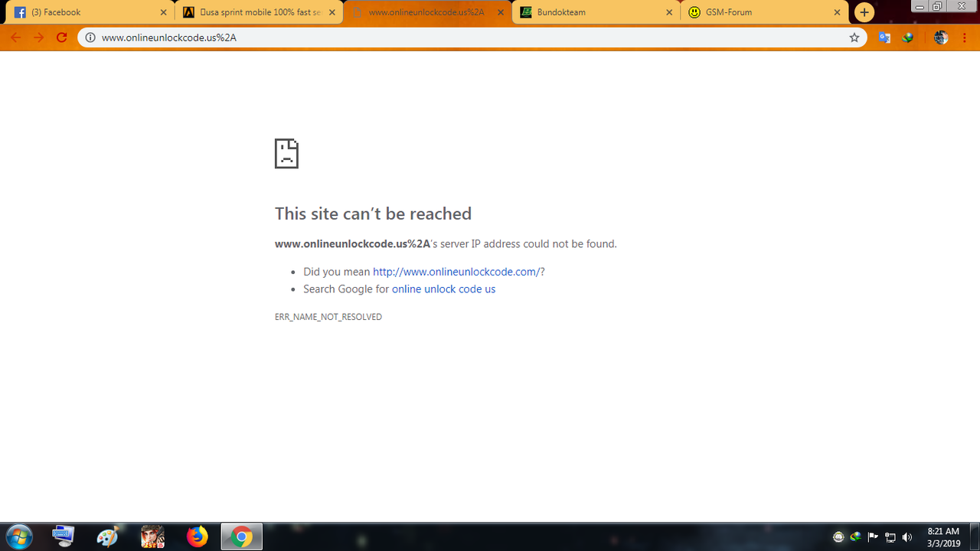The image size is (980, 551).
Task: Click the sad page error icon
Action: [286, 154]
